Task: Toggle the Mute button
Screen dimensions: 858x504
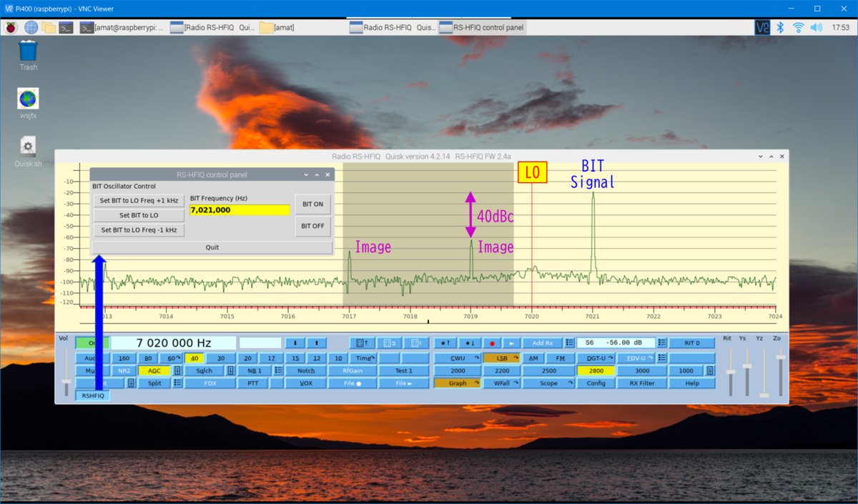Action: 92,370
